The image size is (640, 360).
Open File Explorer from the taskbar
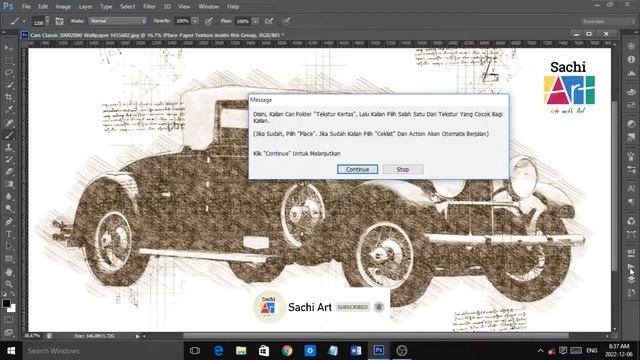(241, 351)
